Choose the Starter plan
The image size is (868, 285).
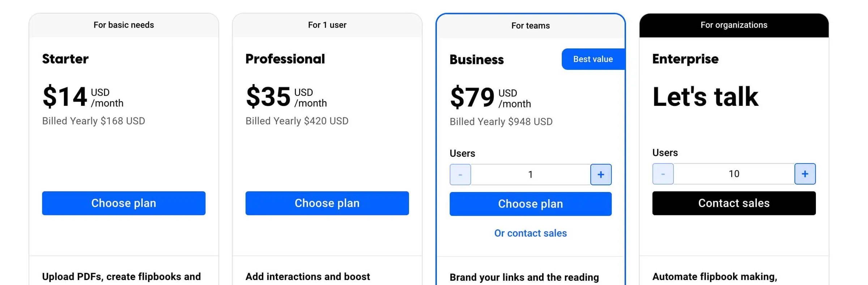(124, 203)
